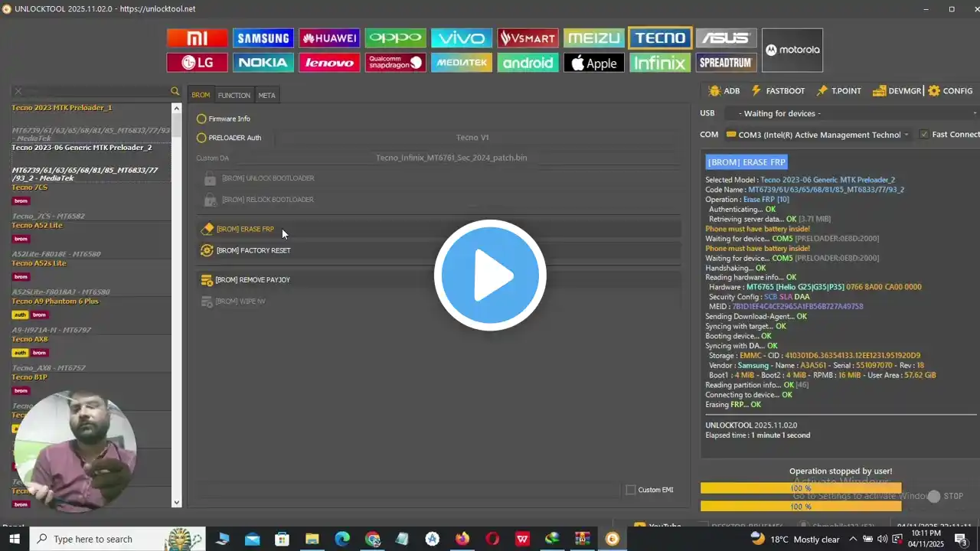Open the Windows Start menu
Viewport: 980px width, 551px height.
15,539
